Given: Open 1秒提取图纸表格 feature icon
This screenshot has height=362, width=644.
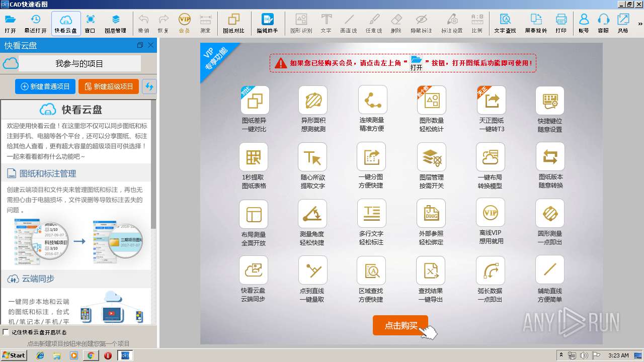Looking at the screenshot, I should tap(254, 157).
